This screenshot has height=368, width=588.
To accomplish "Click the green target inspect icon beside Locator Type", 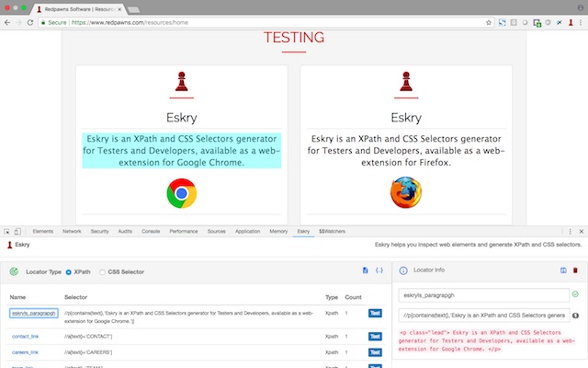I will click(x=14, y=271).
